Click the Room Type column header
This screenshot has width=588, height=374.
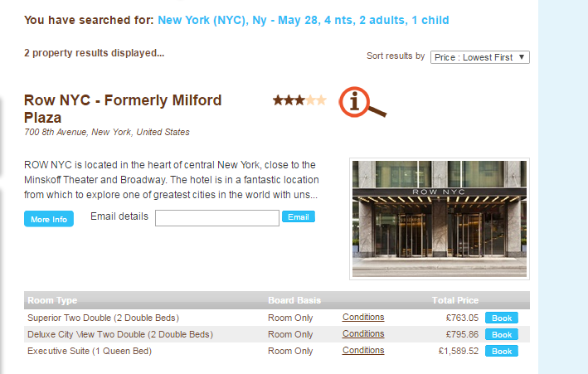pyautogui.click(x=52, y=300)
